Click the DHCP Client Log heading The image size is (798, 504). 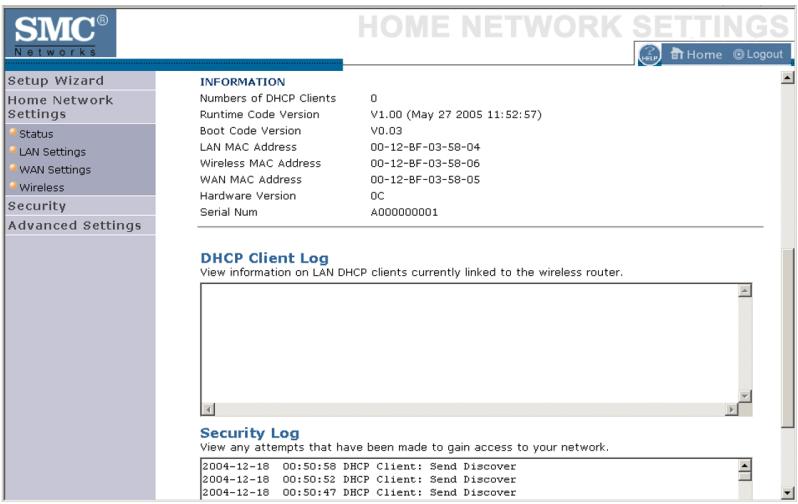[x=265, y=258]
